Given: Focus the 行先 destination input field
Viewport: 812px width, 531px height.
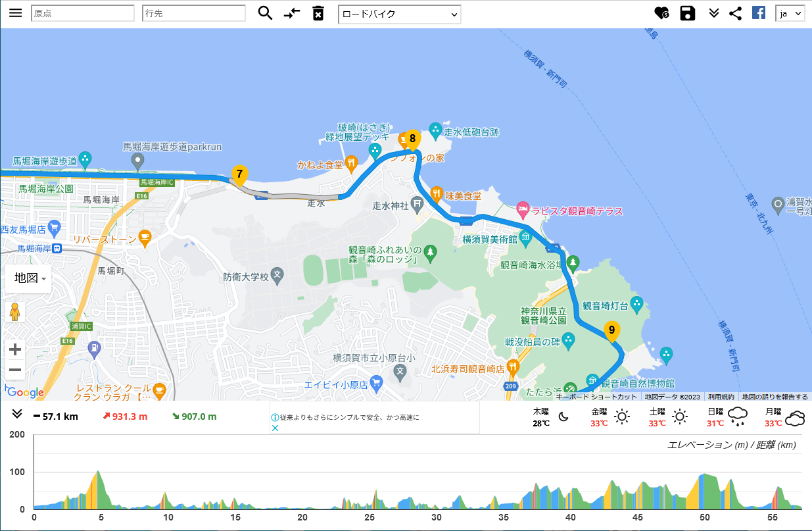Looking at the screenshot, I should point(193,13).
